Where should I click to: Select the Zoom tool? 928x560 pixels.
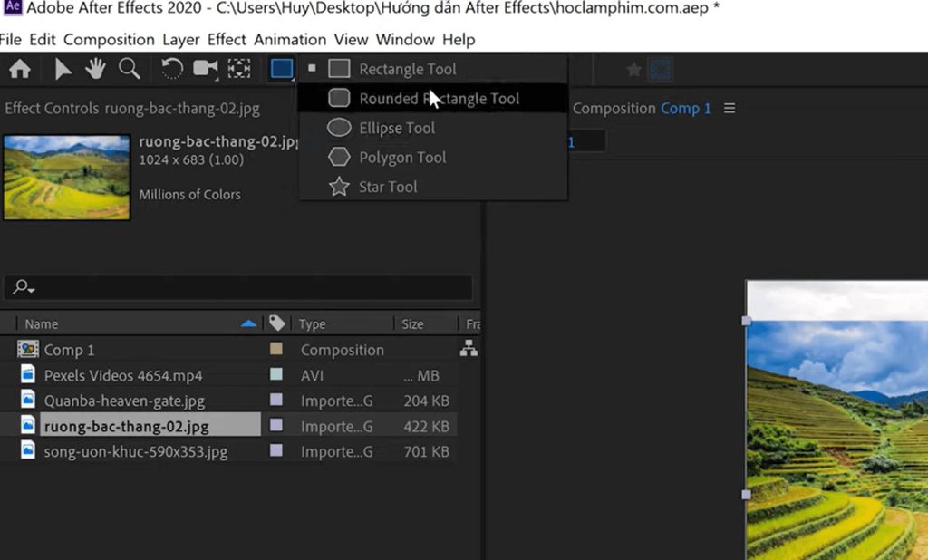point(128,68)
